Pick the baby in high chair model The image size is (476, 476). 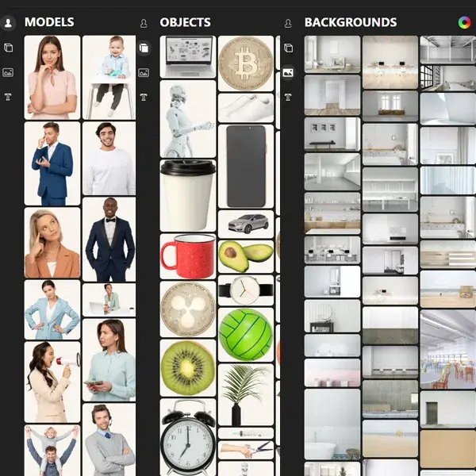[x=109, y=78]
